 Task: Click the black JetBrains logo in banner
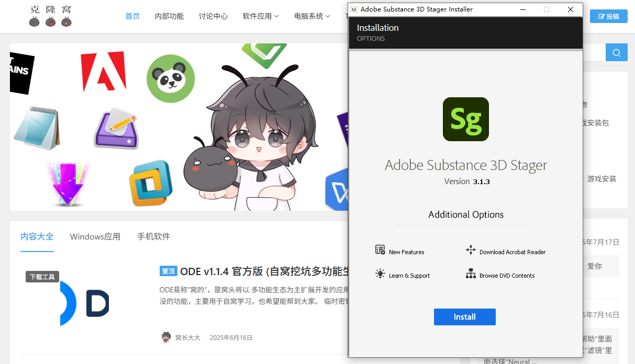(21, 73)
